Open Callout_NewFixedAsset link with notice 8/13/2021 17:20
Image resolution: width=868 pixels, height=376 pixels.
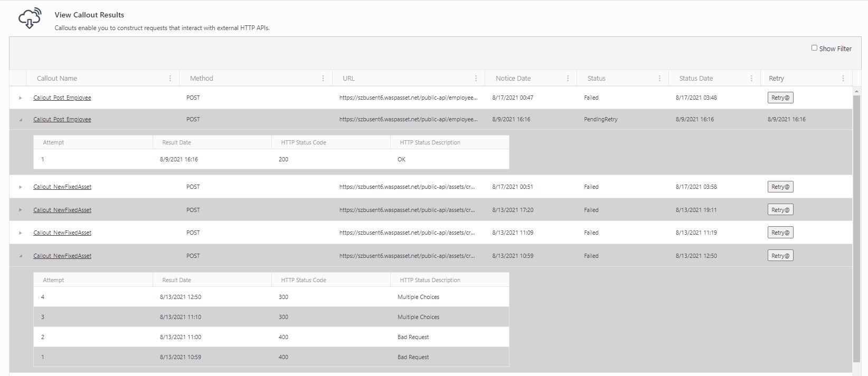tap(62, 210)
